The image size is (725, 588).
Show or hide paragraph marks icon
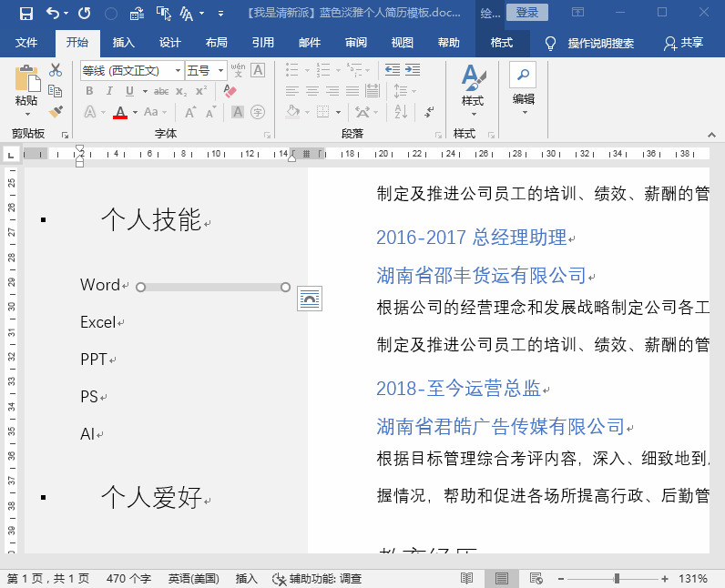point(430,112)
